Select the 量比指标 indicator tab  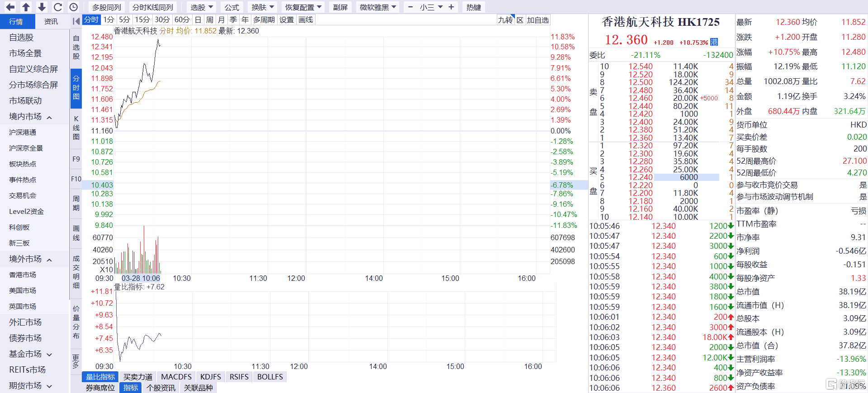click(100, 377)
